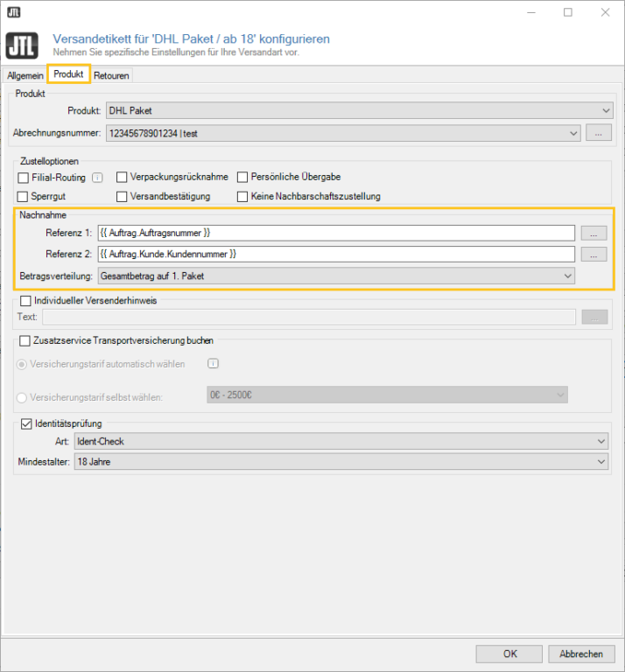The width and height of the screenshot is (625, 672).
Task: Click into the Referenz 1 text field
Action: [x=336, y=233]
